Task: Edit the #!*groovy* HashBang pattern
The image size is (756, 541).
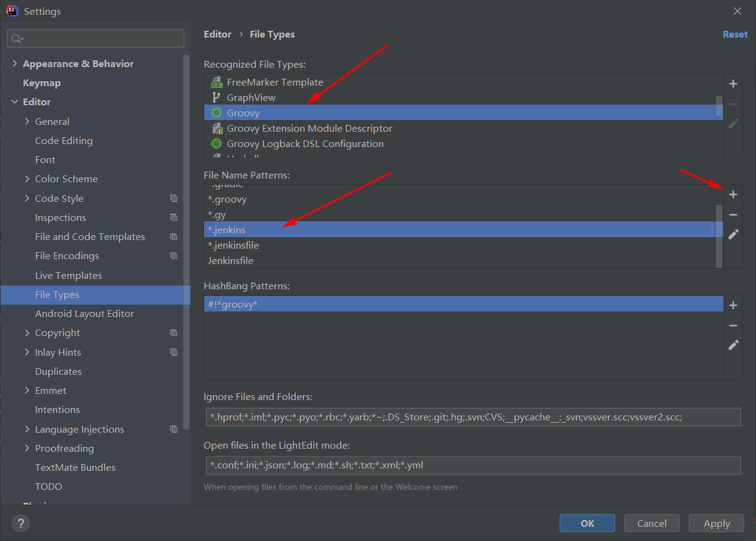Action: 733,345
